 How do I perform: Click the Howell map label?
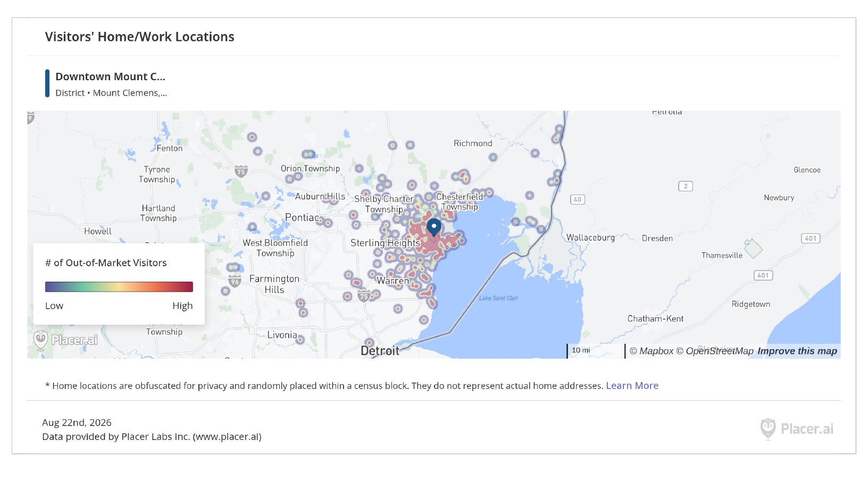click(x=98, y=231)
